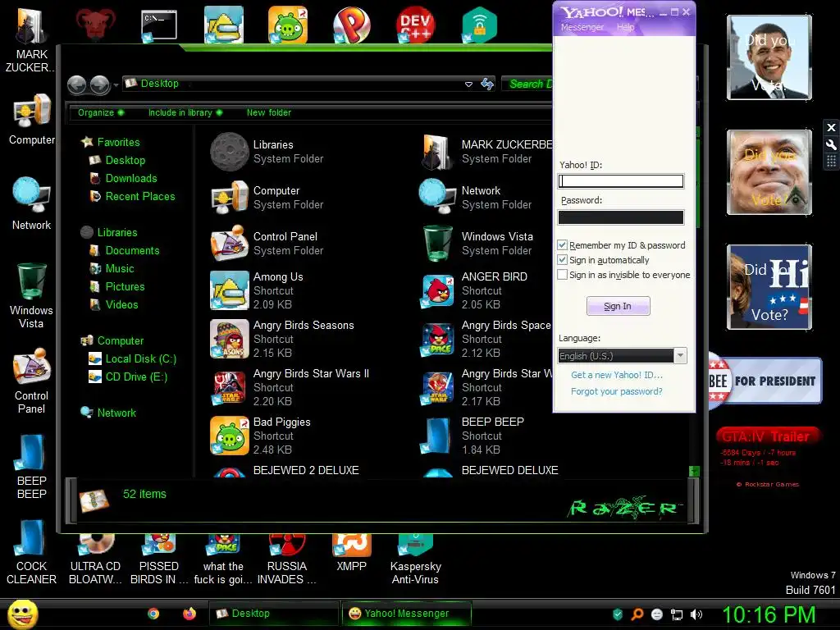Select the Kaspersky Anti-Virus desktop icon

click(415, 559)
